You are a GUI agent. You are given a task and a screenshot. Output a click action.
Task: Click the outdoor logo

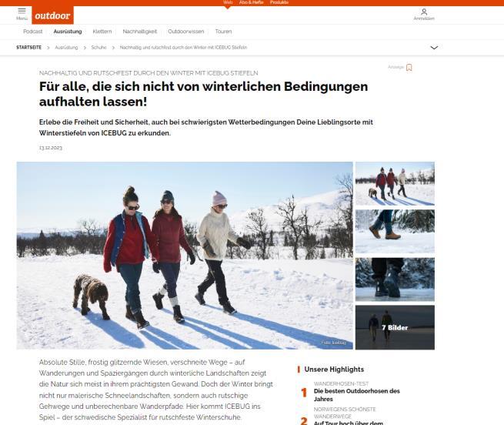click(x=53, y=15)
